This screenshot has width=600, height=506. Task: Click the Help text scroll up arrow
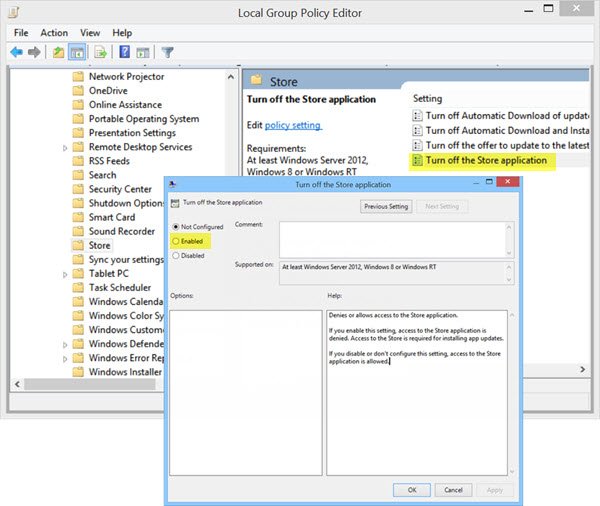[512, 315]
